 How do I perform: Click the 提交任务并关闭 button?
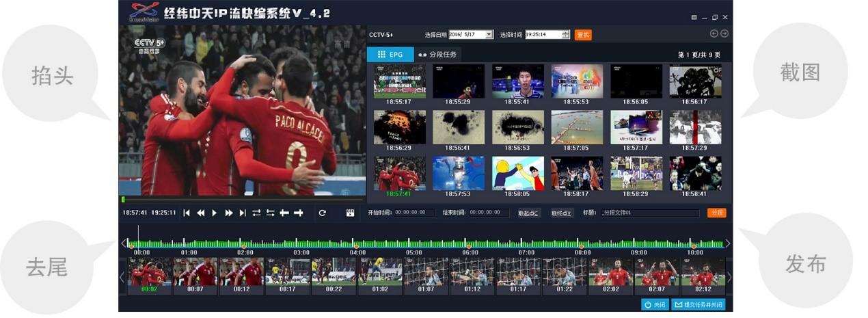point(698,305)
